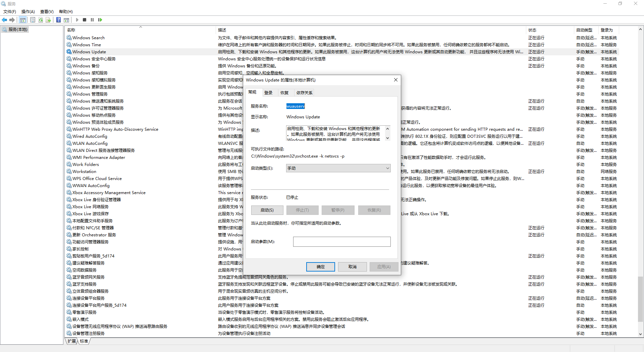Image resolution: width=644 pixels, height=352 pixels.
Task: Open help using the question mark icon
Action: pyautogui.click(x=58, y=20)
